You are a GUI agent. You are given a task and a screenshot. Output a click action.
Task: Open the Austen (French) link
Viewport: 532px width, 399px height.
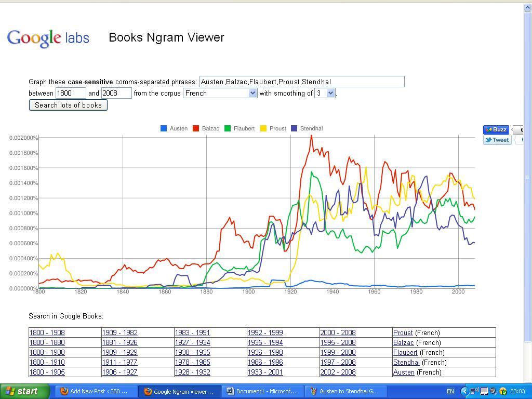pyautogui.click(x=404, y=372)
